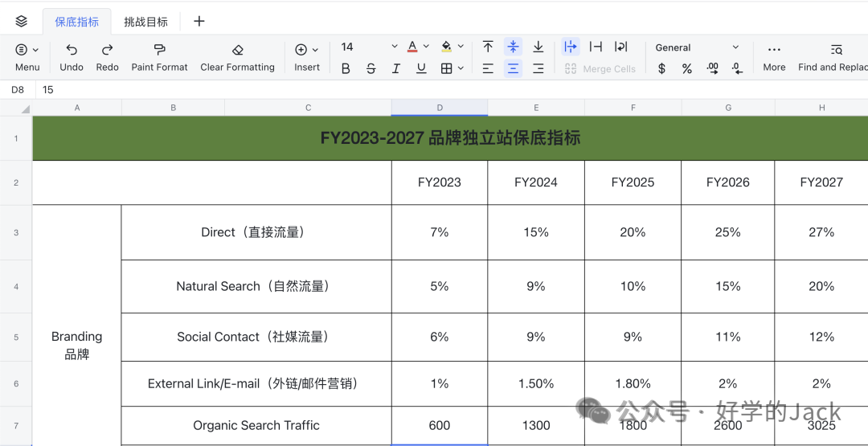Click the FY2023 header cell

tap(440, 182)
